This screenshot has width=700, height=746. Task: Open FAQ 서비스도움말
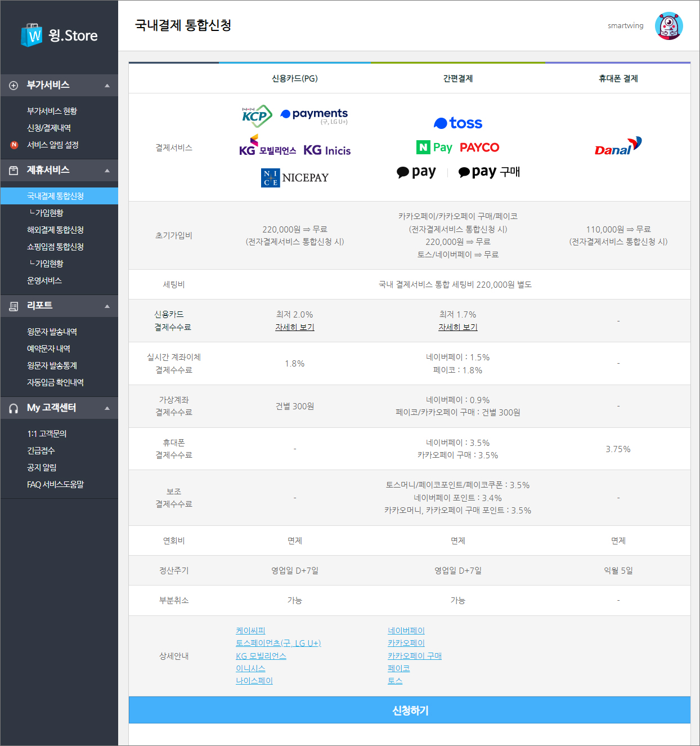pyautogui.click(x=55, y=485)
